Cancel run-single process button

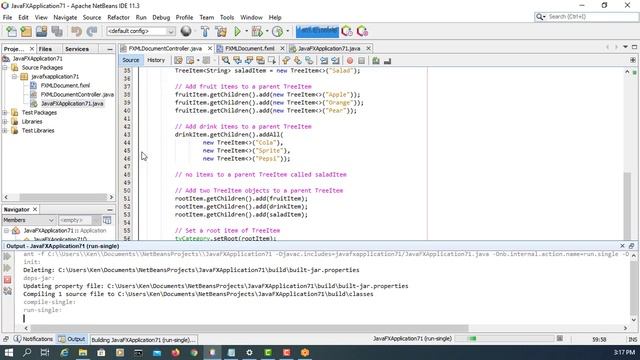[x=560, y=338]
